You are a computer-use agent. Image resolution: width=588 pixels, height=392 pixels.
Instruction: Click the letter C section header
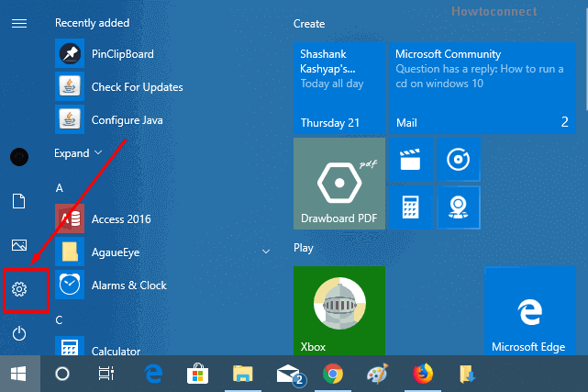click(59, 320)
